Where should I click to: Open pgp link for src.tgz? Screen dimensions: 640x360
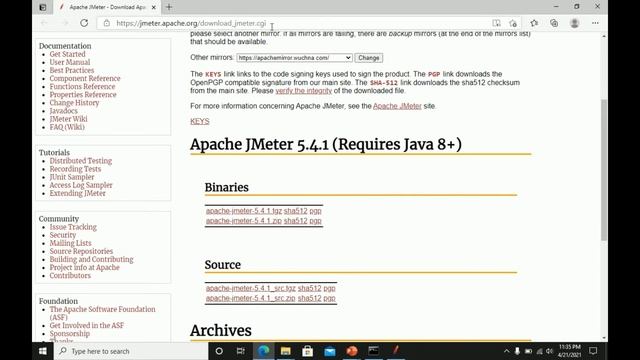[329, 288]
